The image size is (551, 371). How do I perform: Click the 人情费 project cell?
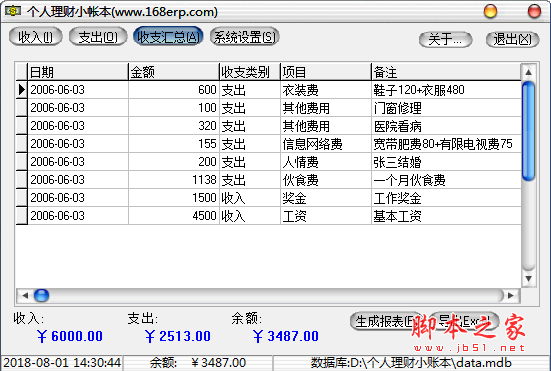(326, 162)
